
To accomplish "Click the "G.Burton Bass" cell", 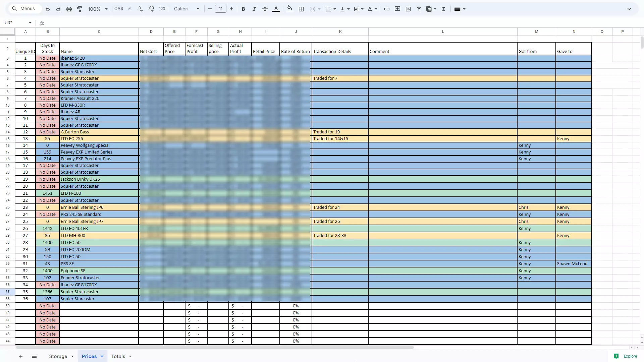I will point(99,132).
